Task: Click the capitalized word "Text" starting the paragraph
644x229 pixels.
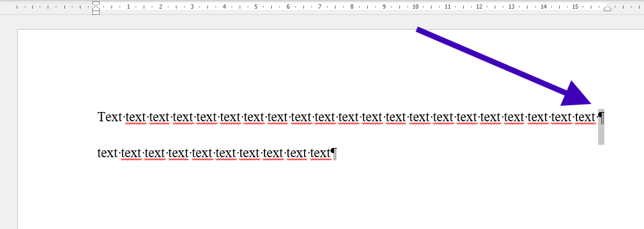Action: pos(110,118)
